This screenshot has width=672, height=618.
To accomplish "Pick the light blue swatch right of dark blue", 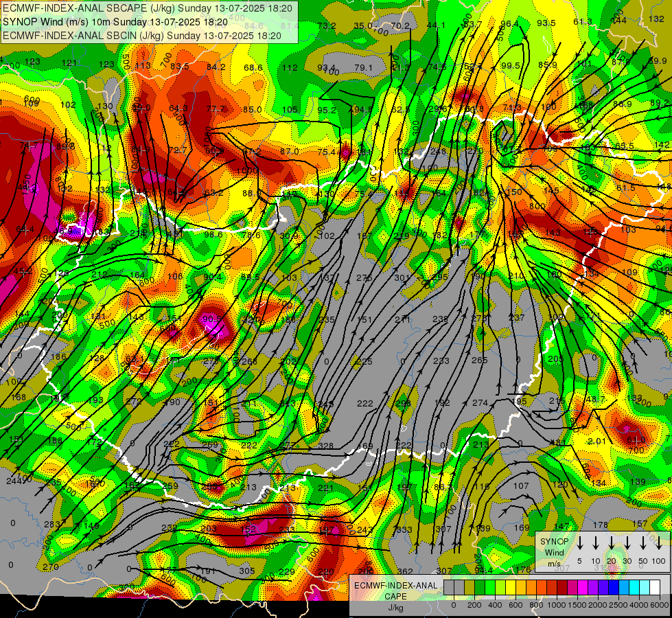I will pyautogui.click(x=625, y=588).
